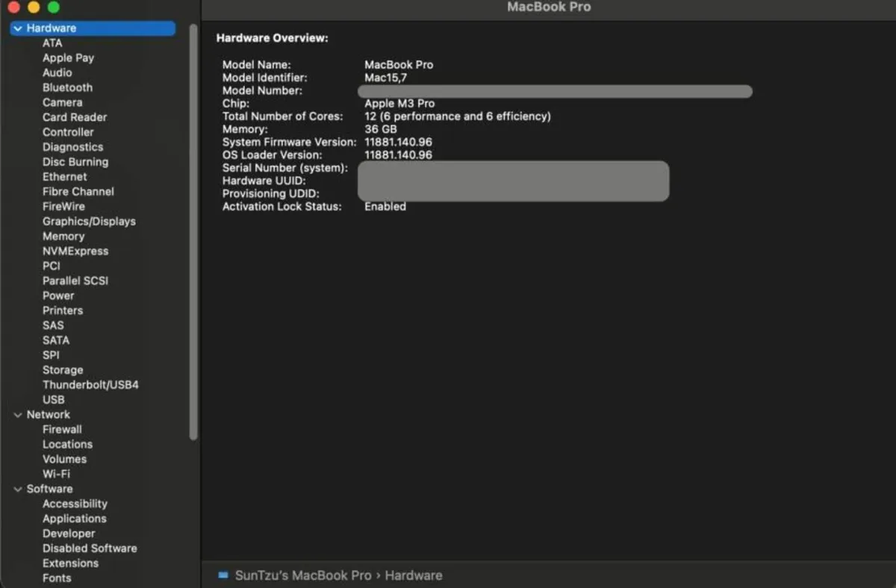Select Applications under Software
The width and height of the screenshot is (896, 588).
click(75, 519)
